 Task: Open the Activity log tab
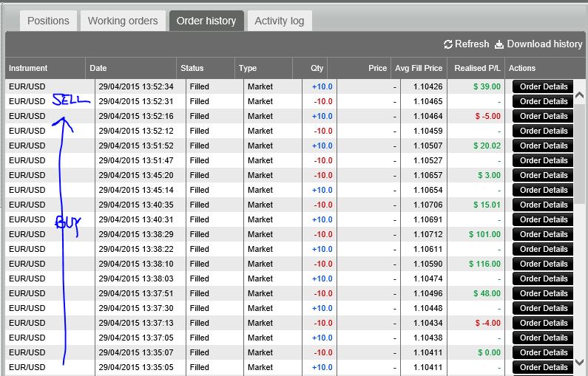point(280,21)
